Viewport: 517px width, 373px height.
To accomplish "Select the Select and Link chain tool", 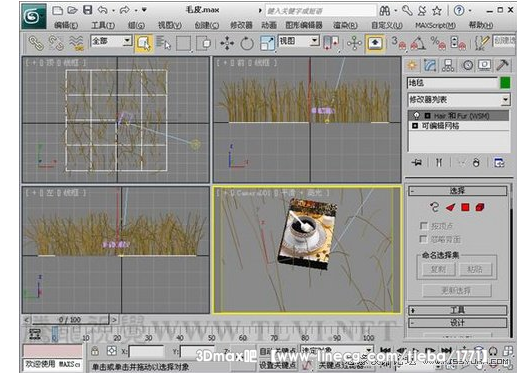I will (x=36, y=43).
